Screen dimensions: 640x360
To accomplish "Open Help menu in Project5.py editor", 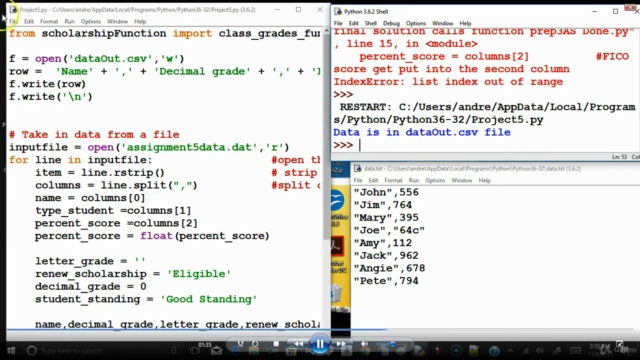I will (x=140, y=22).
